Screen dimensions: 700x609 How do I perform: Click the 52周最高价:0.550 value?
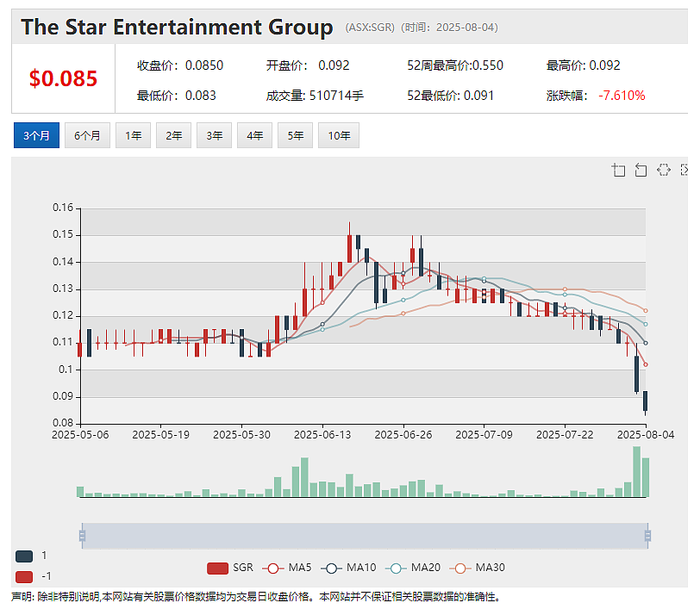455,65
